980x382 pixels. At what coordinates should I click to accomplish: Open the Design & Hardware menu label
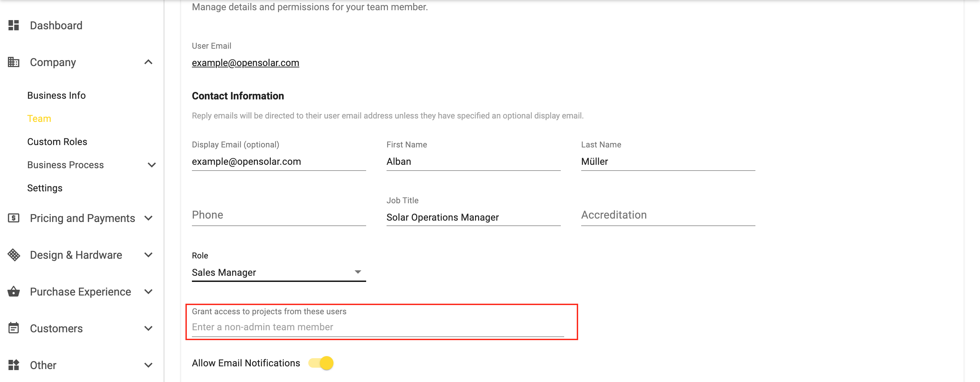point(76,255)
